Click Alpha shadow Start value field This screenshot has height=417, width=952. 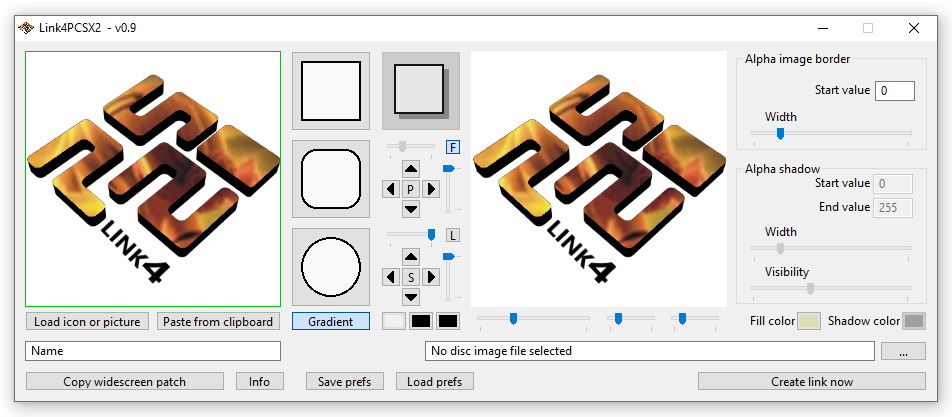pyautogui.click(x=893, y=183)
